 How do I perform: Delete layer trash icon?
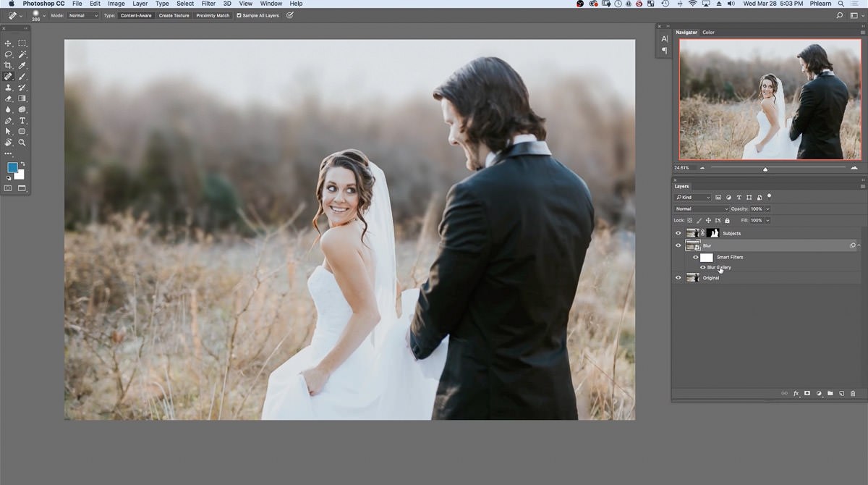[x=853, y=393]
